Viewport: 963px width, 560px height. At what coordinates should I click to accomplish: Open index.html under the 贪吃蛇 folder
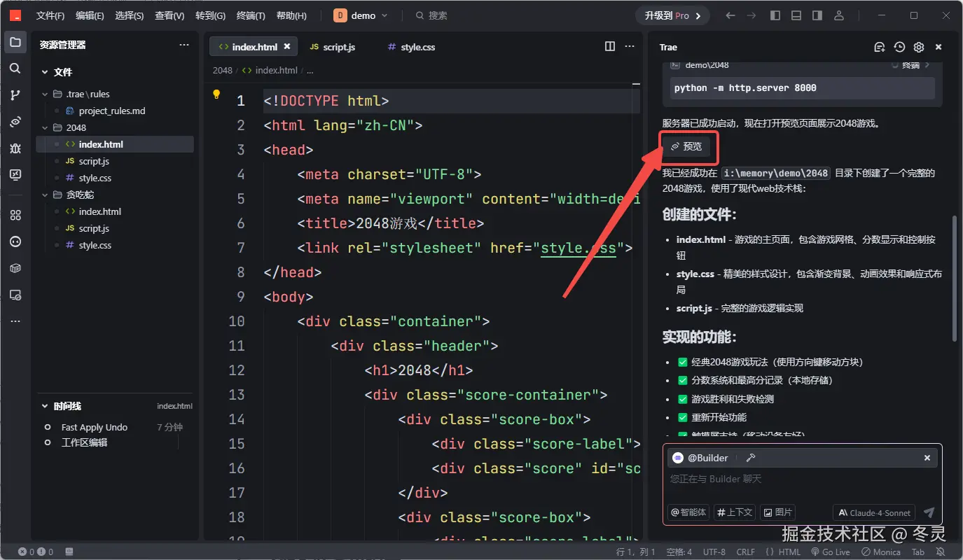pyautogui.click(x=100, y=211)
